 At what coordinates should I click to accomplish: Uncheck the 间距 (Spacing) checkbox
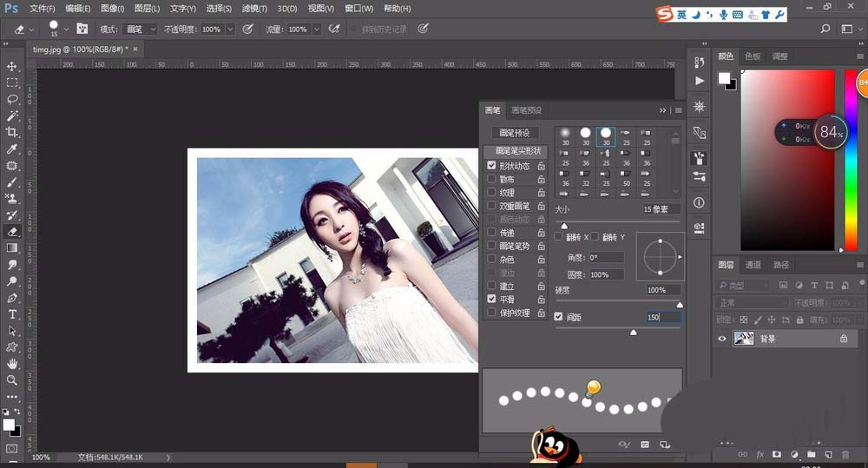coord(559,317)
